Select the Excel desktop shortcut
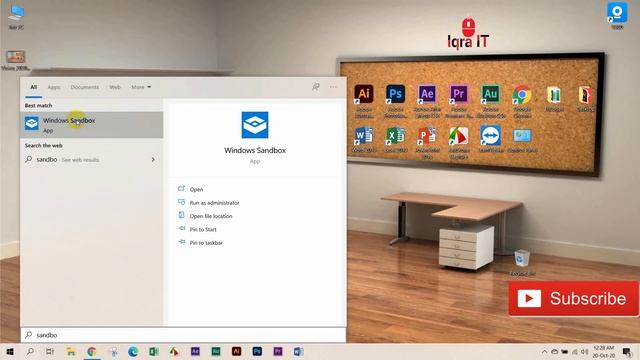The image size is (640, 360). point(396,139)
